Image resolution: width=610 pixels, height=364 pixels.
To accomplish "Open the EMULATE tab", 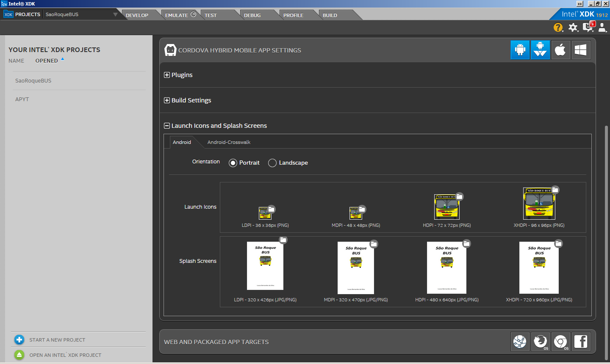I will (177, 15).
